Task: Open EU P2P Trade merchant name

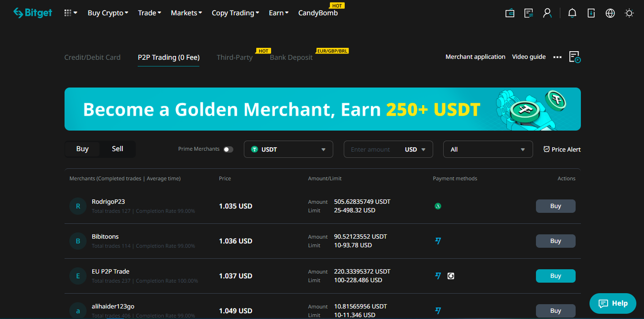Action: click(110, 272)
